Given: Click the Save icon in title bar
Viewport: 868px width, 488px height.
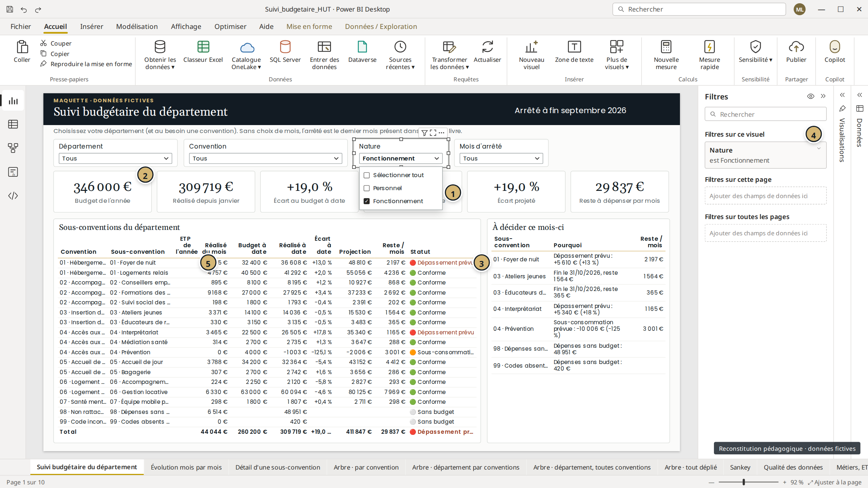Looking at the screenshot, I should point(10,9).
